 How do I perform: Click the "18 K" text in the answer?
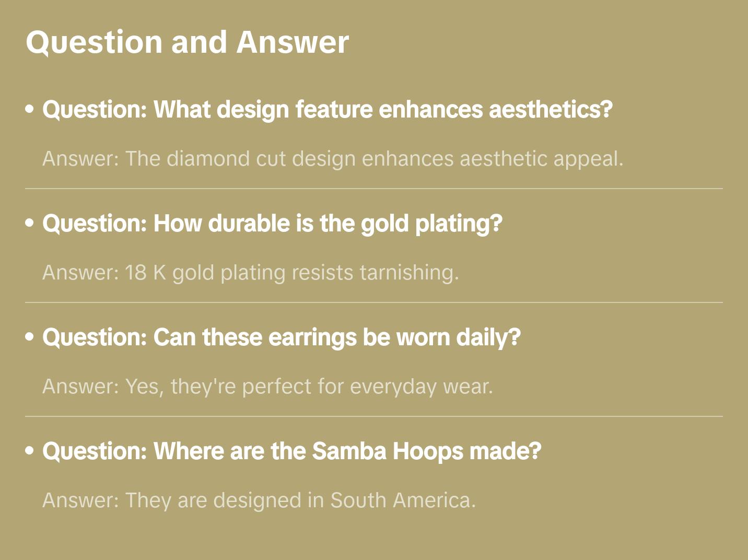[x=145, y=273]
